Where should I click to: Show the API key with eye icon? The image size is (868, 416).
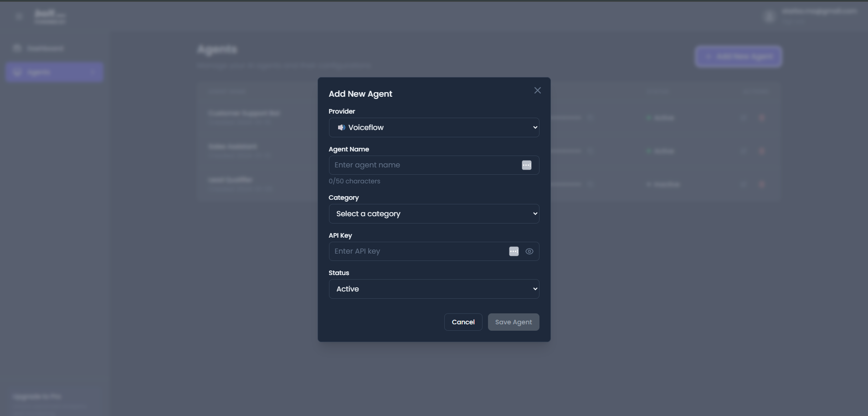(x=529, y=251)
